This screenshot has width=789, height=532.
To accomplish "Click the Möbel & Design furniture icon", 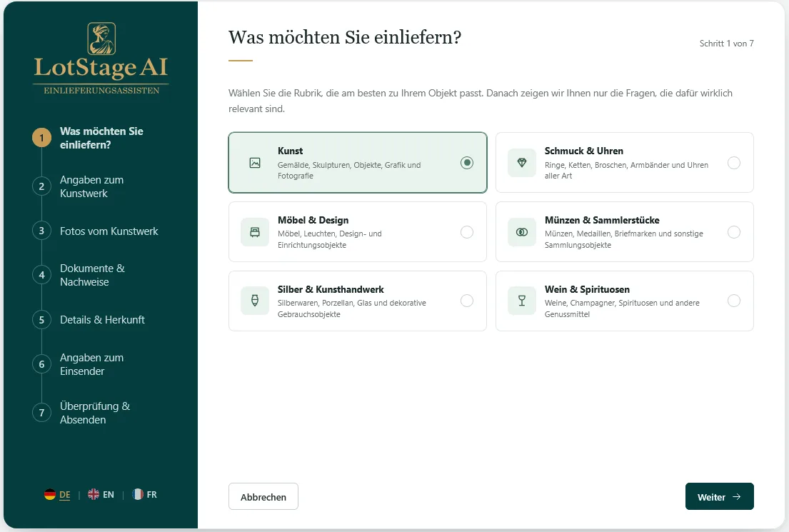I will pyautogui.click(x=255, y=232).
